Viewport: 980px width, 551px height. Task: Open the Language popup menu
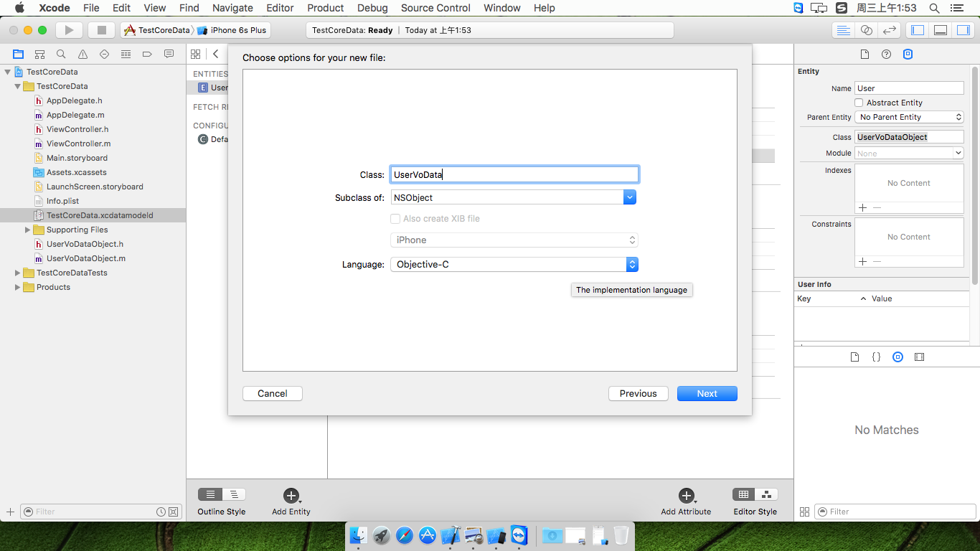514,264
